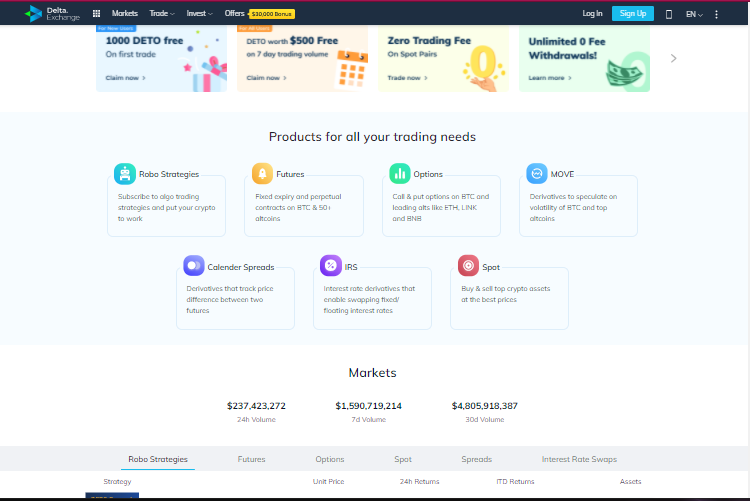
Task: Open the Options product card description
Action: (441, 207)
